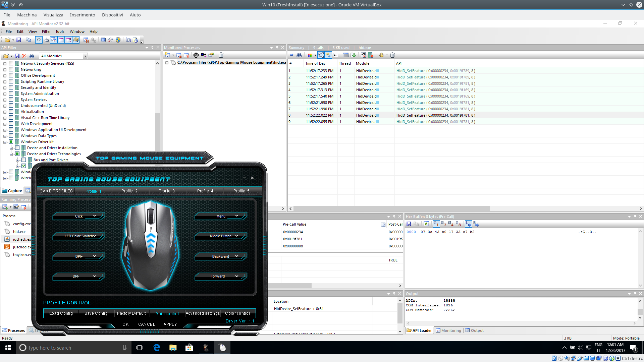Screen dimensions: 644x362
Task: Click APPLY in the mouse software
Action: tap(170, 324)
